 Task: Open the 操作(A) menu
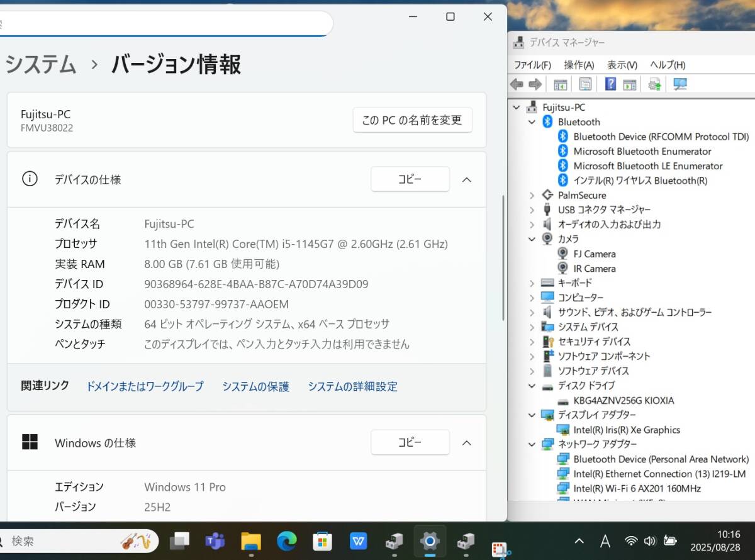[x=579, y=65]
